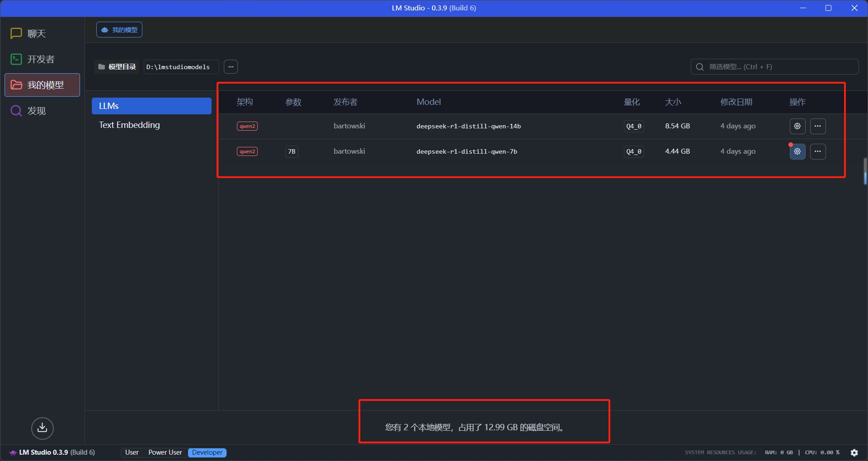This screenshot has width=868, height=461.
Task: Open the 聊天 chat icon in sidebar
Action: coord(16,33)
